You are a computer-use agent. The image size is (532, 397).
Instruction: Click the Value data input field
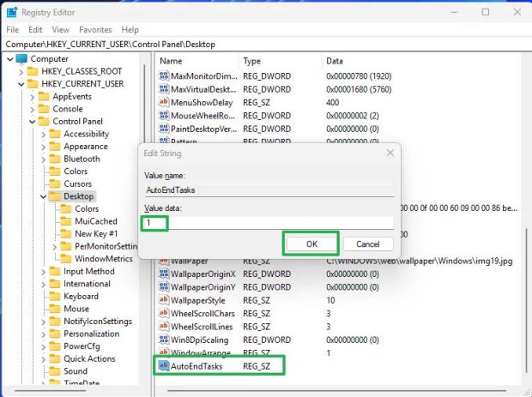(x=269, y=223)
